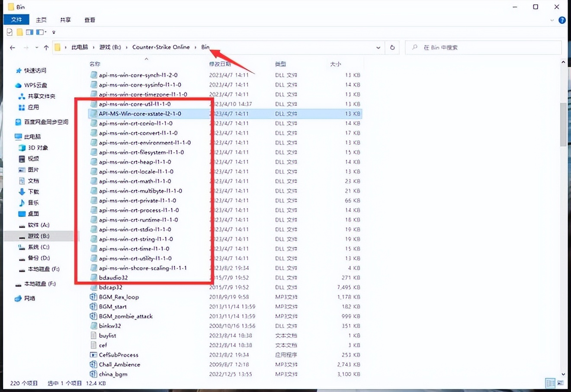Click the 视频 film icon in sidebar

[x=22, y=159]
